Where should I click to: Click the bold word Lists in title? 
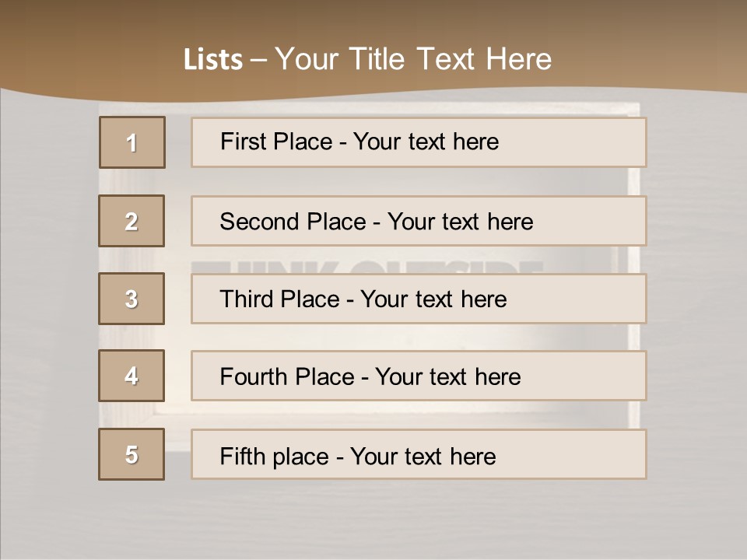213,59
